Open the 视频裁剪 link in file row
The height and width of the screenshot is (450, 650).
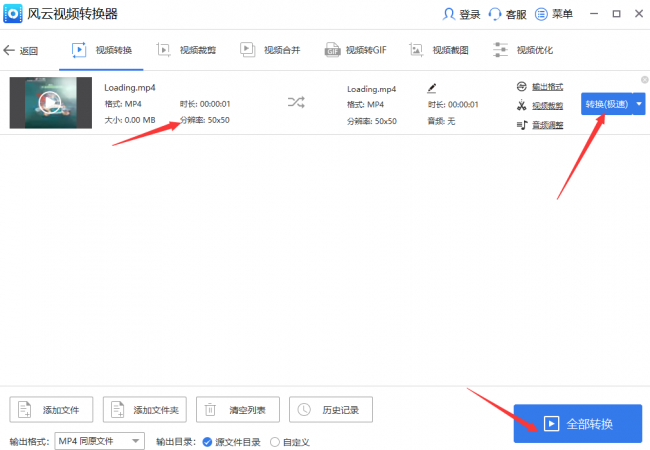547,106
